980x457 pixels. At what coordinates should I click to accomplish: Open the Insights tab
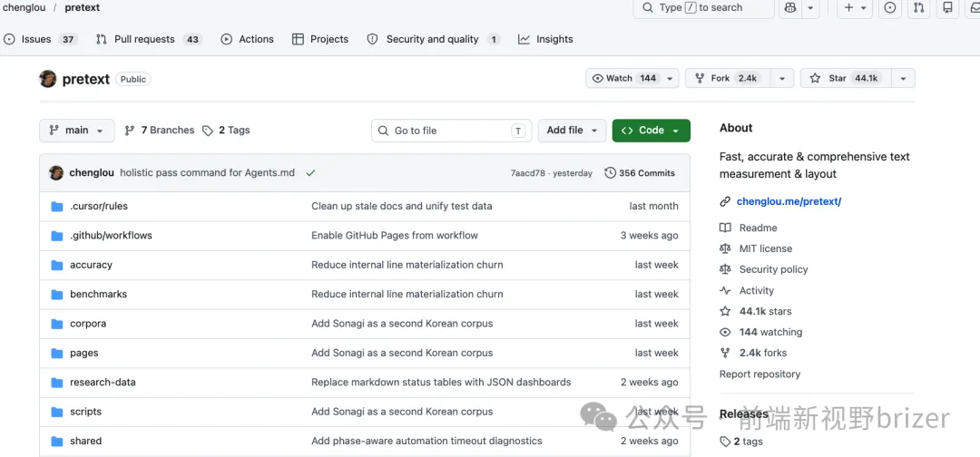[x=545, y=39]
